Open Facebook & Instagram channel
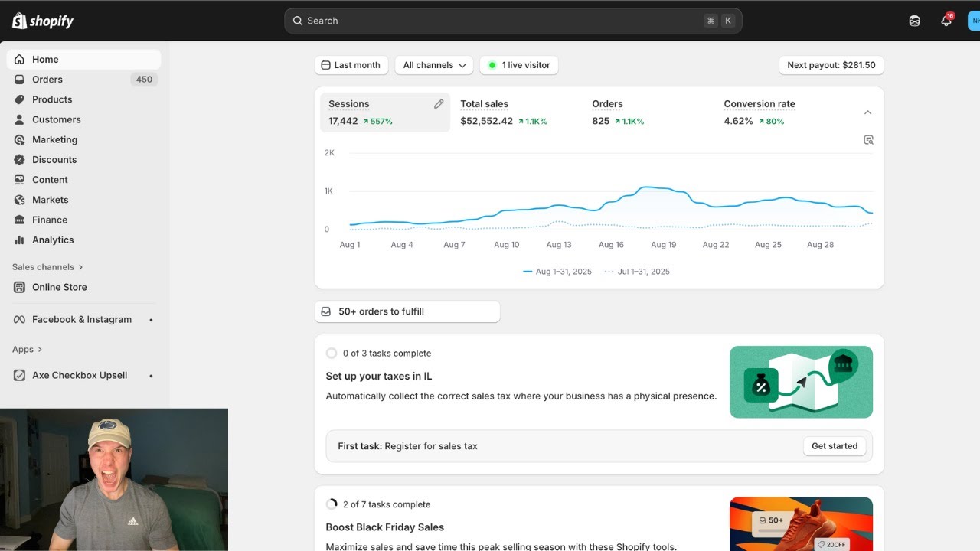 (x=83, y=319)
